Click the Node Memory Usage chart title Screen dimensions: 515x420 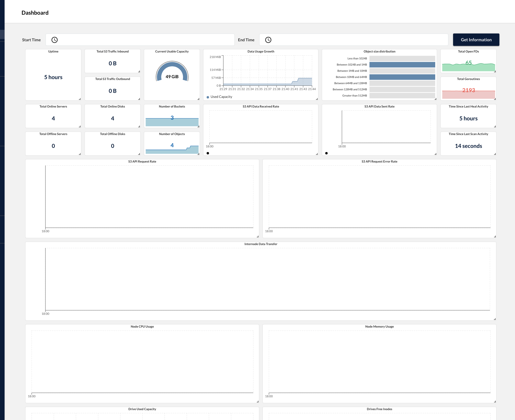(x=379, y=326)
